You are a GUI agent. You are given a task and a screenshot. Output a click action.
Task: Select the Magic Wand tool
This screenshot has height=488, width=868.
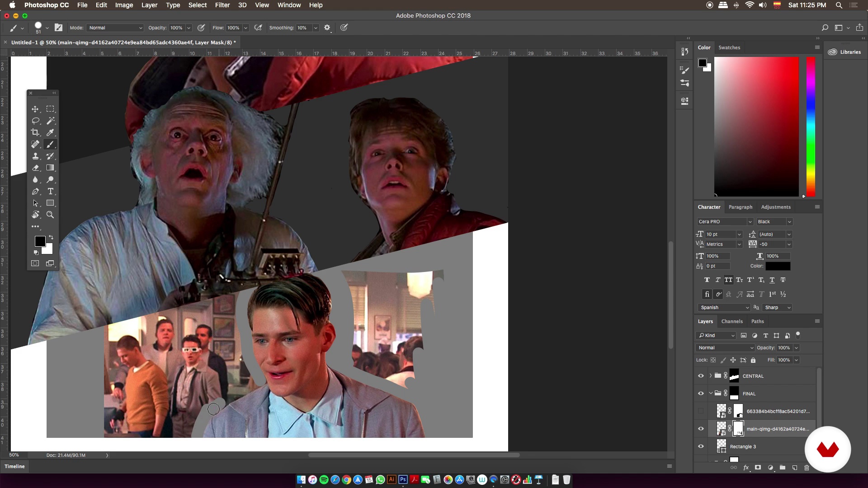[50, 121]
